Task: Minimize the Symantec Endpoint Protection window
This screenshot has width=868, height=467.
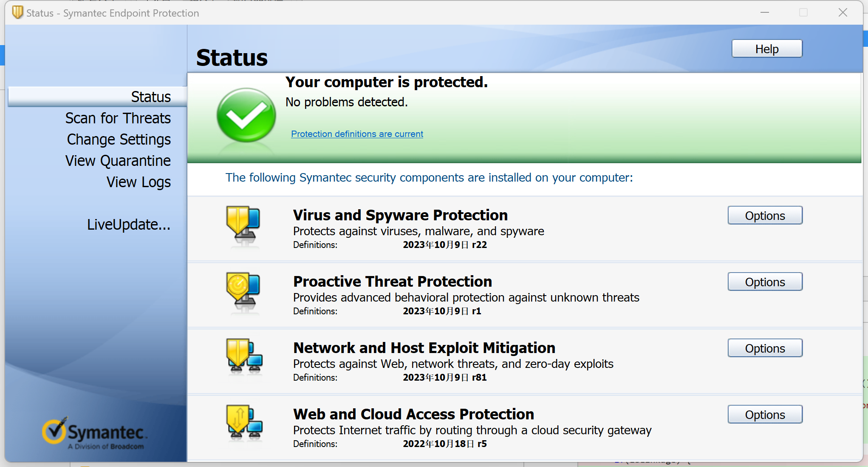Action: point(765,13)
